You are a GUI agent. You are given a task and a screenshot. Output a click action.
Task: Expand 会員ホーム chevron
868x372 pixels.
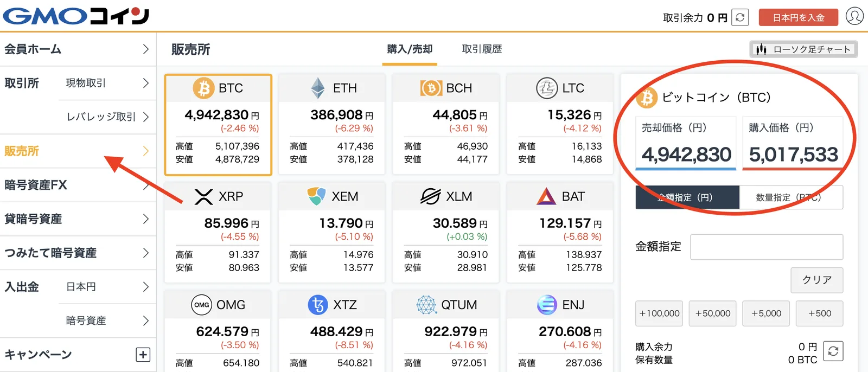click(145, 49)
